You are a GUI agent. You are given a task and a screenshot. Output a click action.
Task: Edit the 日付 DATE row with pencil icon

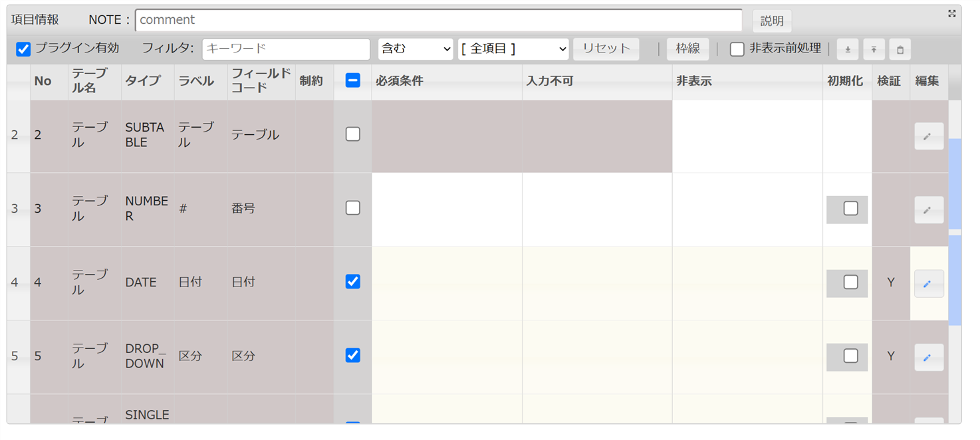928,284
